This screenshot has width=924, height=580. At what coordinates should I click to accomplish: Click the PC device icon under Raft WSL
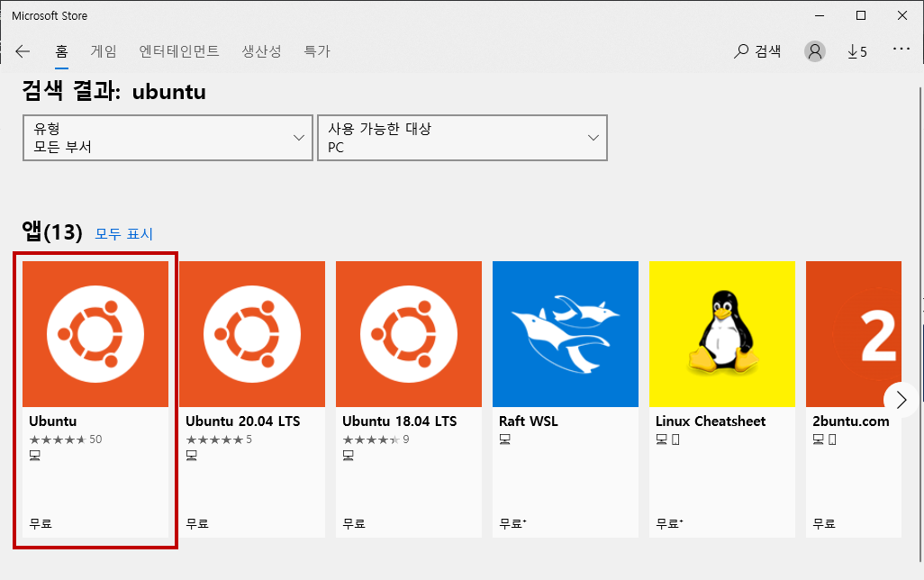505,440
